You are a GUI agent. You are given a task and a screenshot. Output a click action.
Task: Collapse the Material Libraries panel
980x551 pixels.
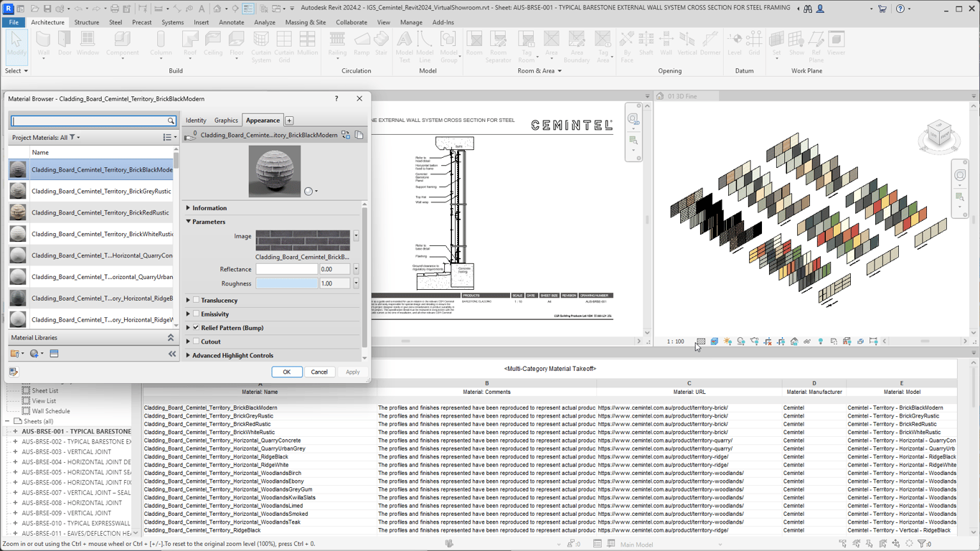click(x=171, y=337)
